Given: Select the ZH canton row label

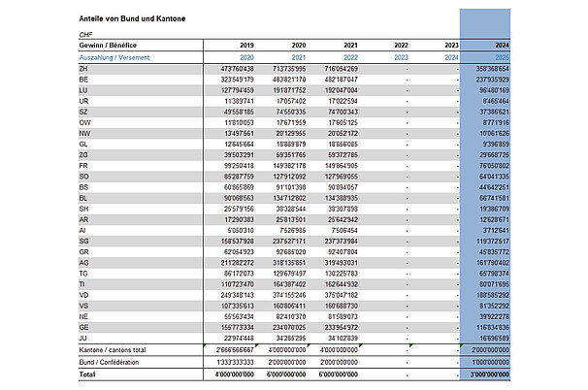Looking at the screenshot, I should [x=84, y=69].
